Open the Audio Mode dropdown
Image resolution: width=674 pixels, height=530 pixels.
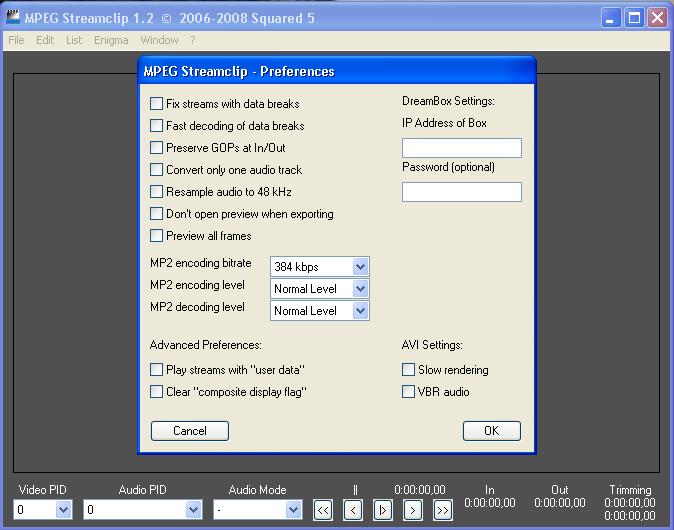coord(258,510)
